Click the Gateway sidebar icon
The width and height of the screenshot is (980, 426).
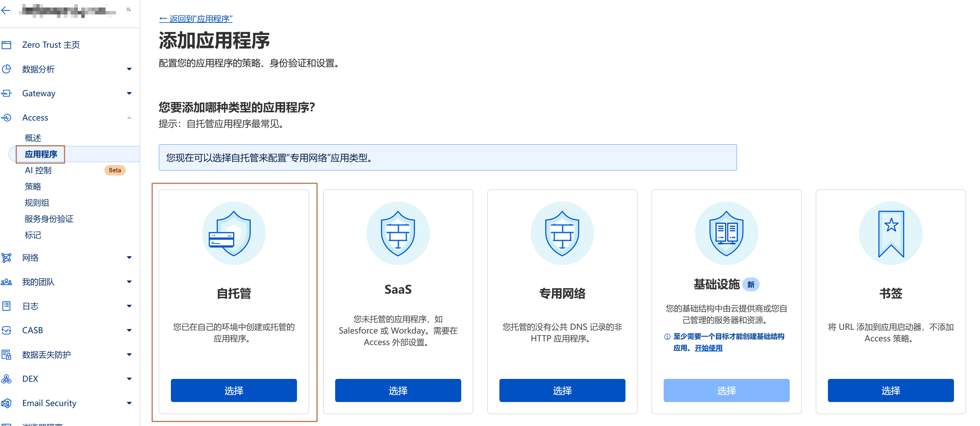[x=6, y=93]
